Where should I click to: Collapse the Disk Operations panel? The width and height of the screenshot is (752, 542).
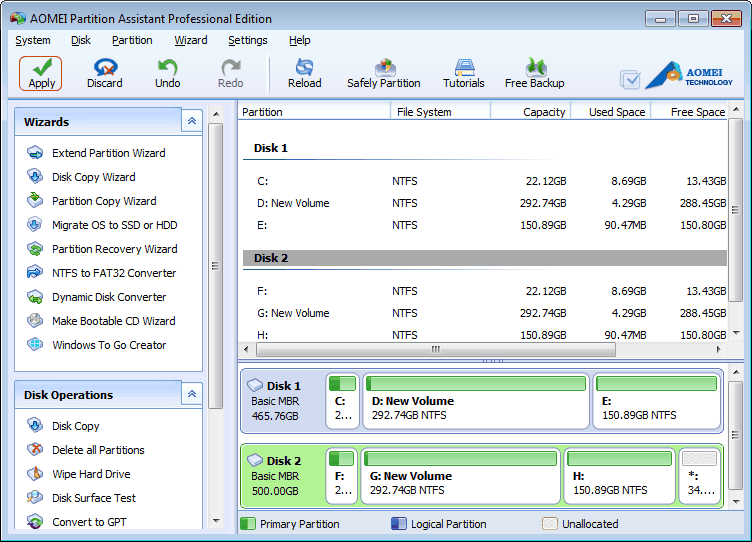(x=192, y=395)
